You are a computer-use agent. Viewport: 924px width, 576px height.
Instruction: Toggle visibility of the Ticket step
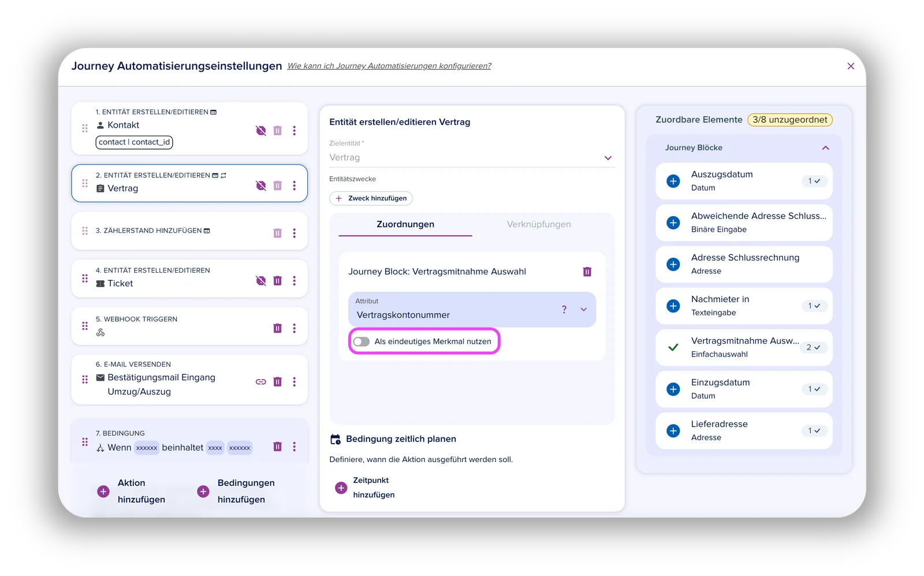[261, 281]
